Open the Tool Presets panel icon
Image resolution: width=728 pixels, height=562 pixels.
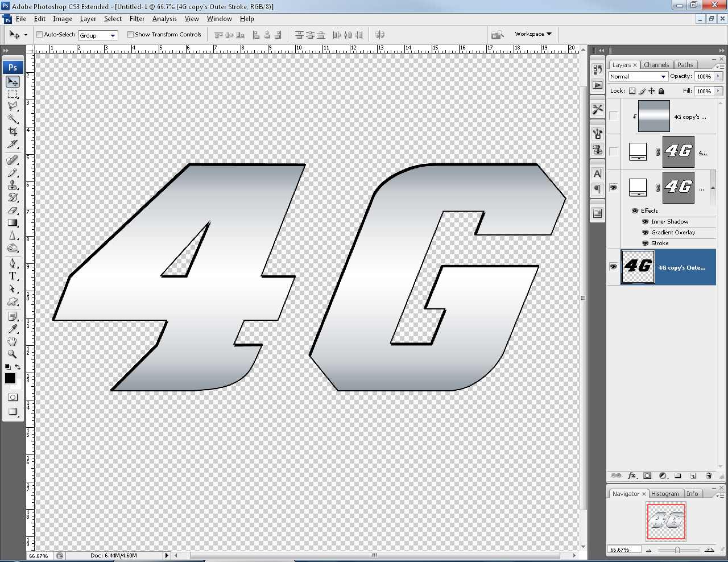[x=597, y=109]
